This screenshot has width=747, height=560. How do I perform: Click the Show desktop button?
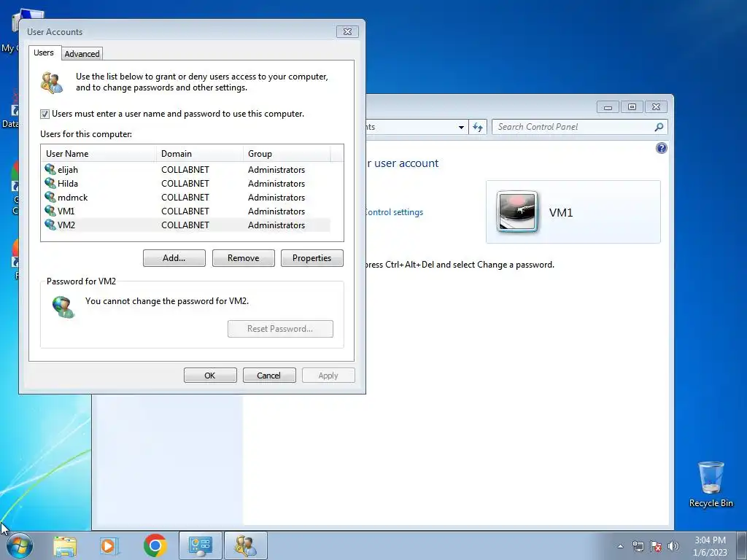point(742,545)
